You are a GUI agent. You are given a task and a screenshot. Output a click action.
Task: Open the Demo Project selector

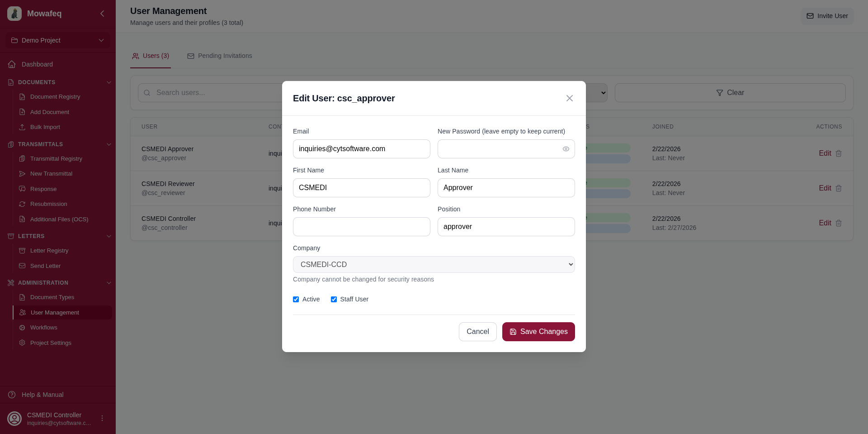tap(58, 40)
